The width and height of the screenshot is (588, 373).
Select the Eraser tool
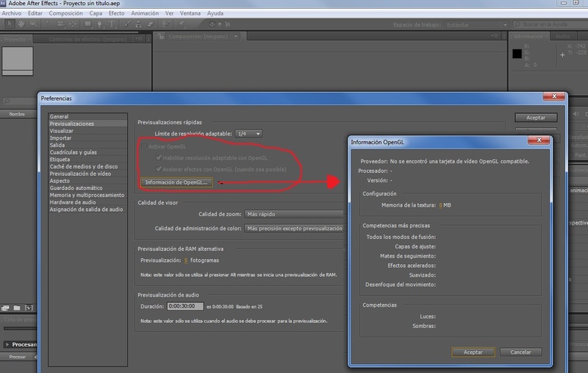tap(151, 24)
